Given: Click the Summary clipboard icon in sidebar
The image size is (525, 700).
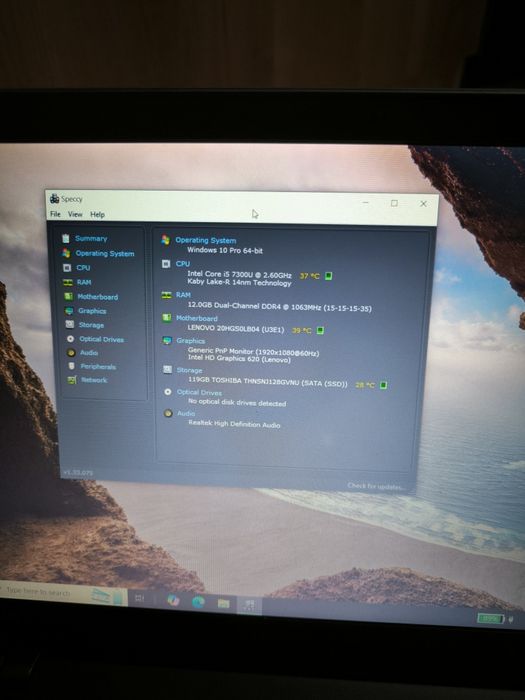Looking at the screenshot, I should pyautogui.click(x=66, y=238).
